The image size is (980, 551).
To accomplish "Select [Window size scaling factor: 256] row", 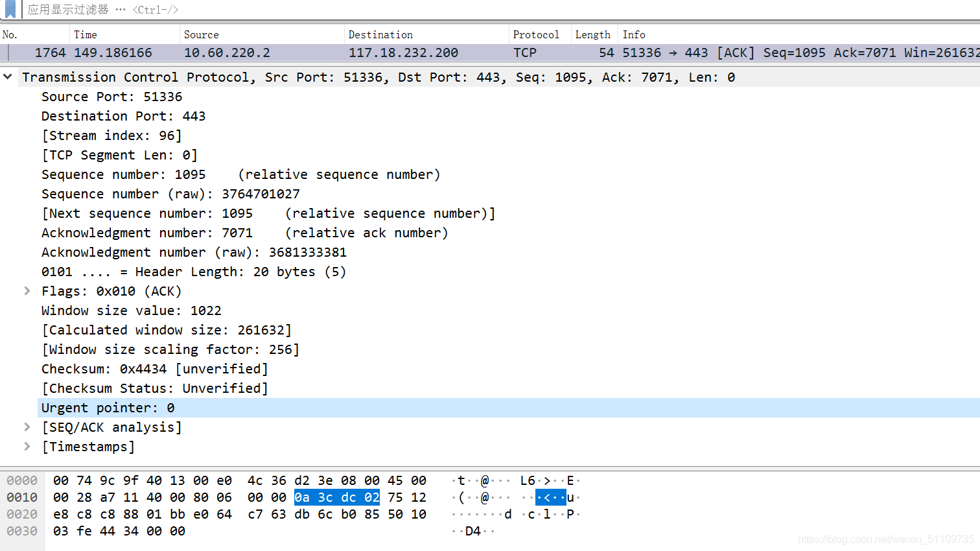I will tap(170, 349).
